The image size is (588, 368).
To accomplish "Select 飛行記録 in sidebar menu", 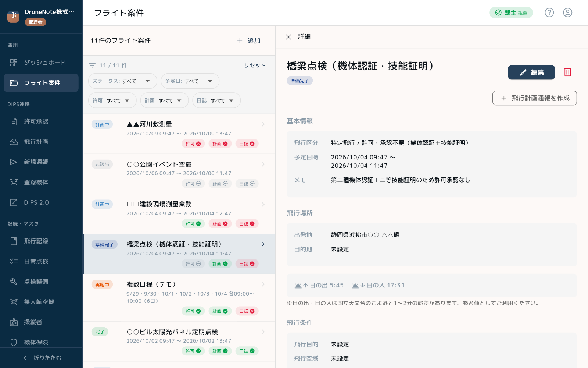I will click(41, 241).
